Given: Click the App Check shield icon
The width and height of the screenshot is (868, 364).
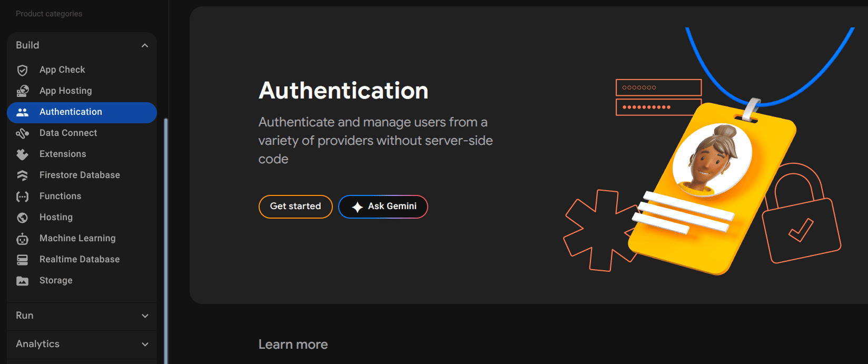Looking at the screenshot, I should click(x=22, y=70).
